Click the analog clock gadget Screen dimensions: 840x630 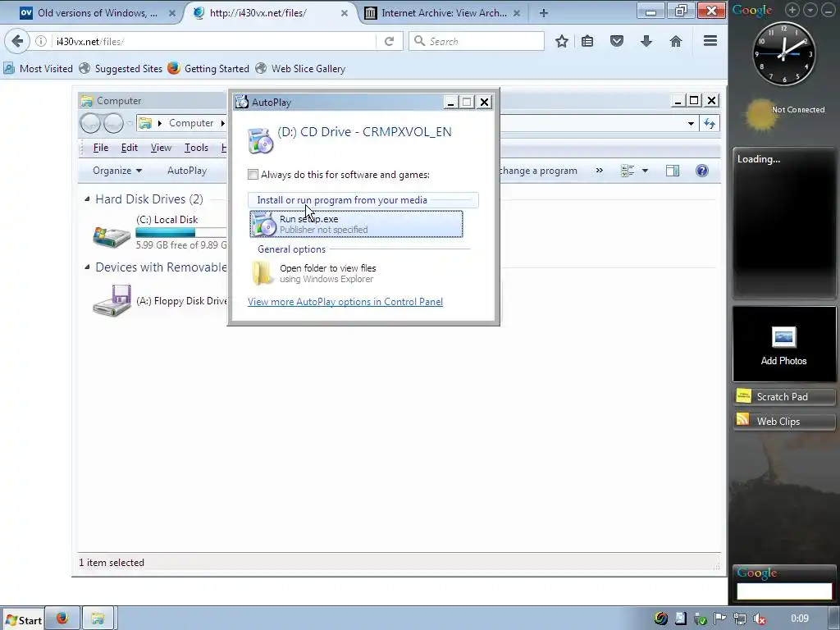(783, 53)
